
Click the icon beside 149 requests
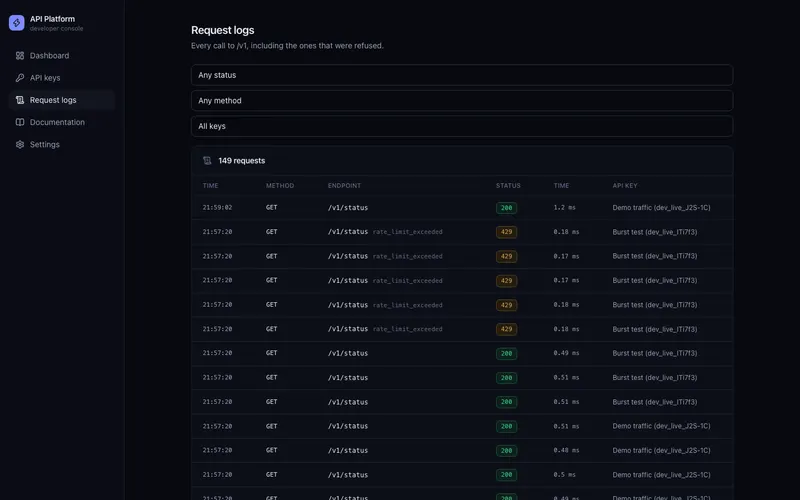(x=207, y=161)
